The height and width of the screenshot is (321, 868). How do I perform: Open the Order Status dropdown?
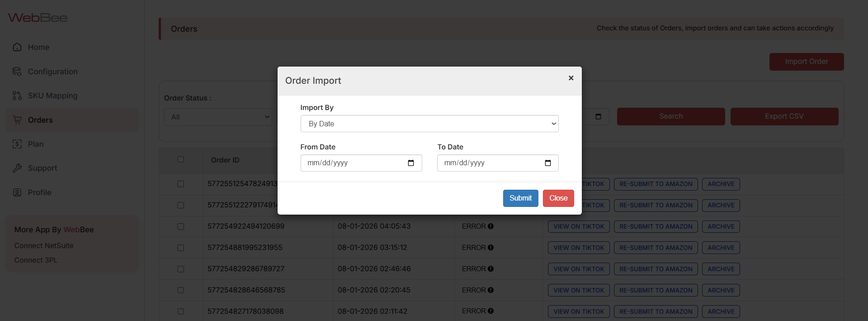coord(218,117)
